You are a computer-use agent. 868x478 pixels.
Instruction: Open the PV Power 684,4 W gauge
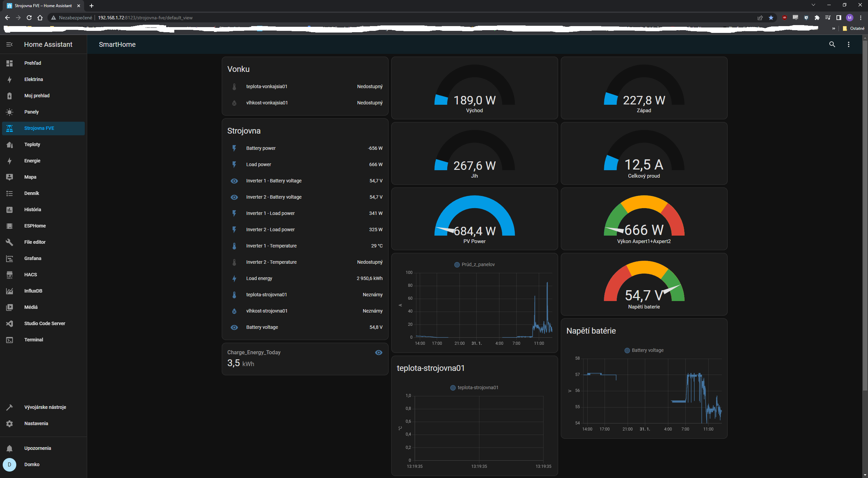pyautogui.click(x=474, y=219)
